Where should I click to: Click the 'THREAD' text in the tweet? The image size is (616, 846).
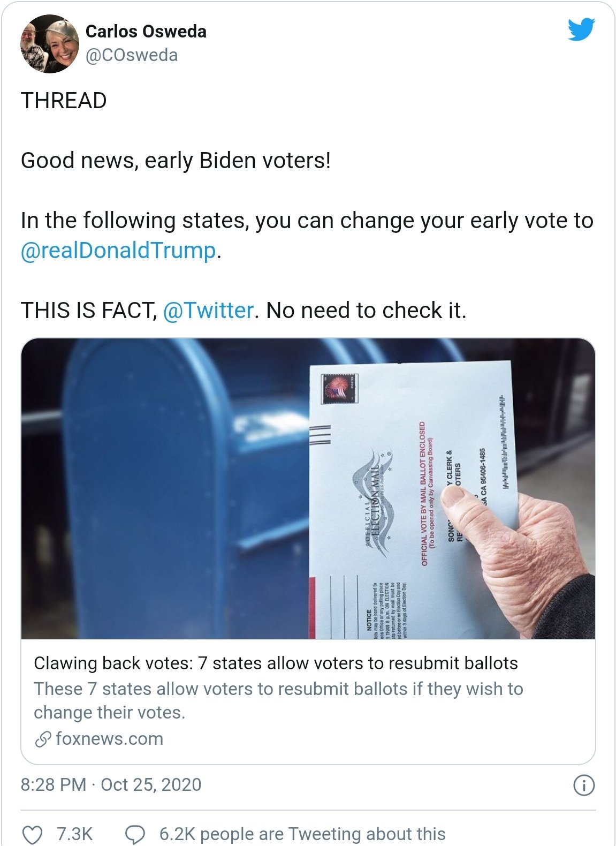(64, 101)
